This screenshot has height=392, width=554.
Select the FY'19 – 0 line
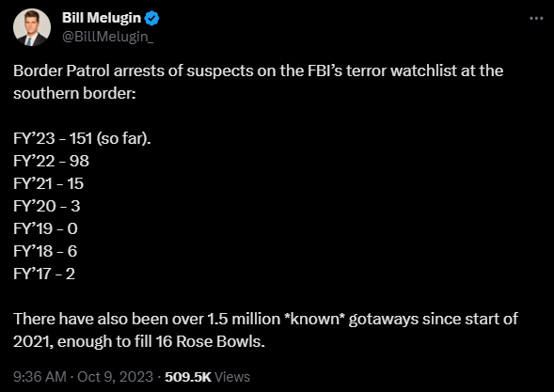[45, 228]
